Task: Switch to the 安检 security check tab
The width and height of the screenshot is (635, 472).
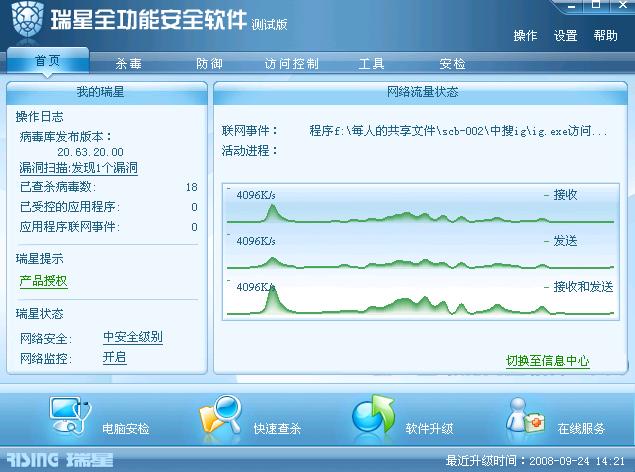Action: [452, 64]
